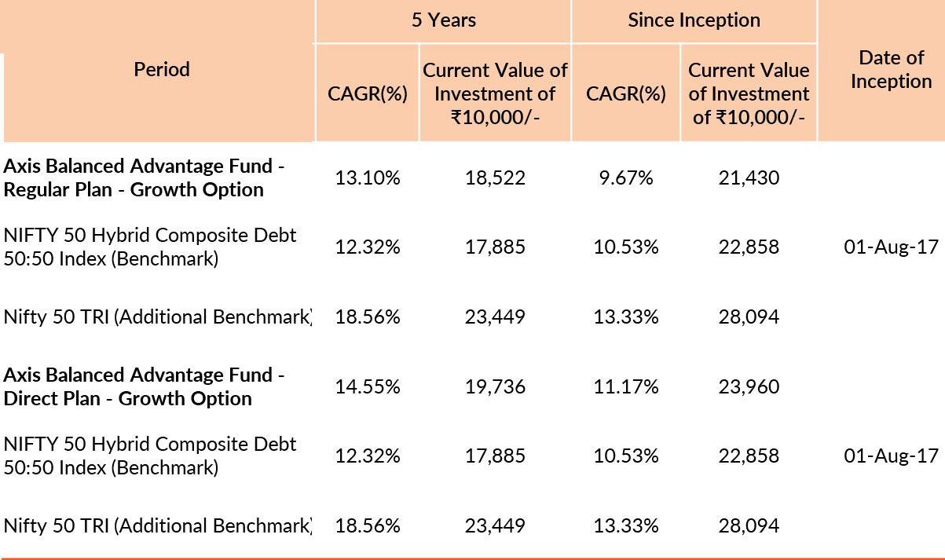This screenshot has height=560, width=945.
Task: Click CAGR(%) header under Since Inception
Action: (x=626, y=93)
